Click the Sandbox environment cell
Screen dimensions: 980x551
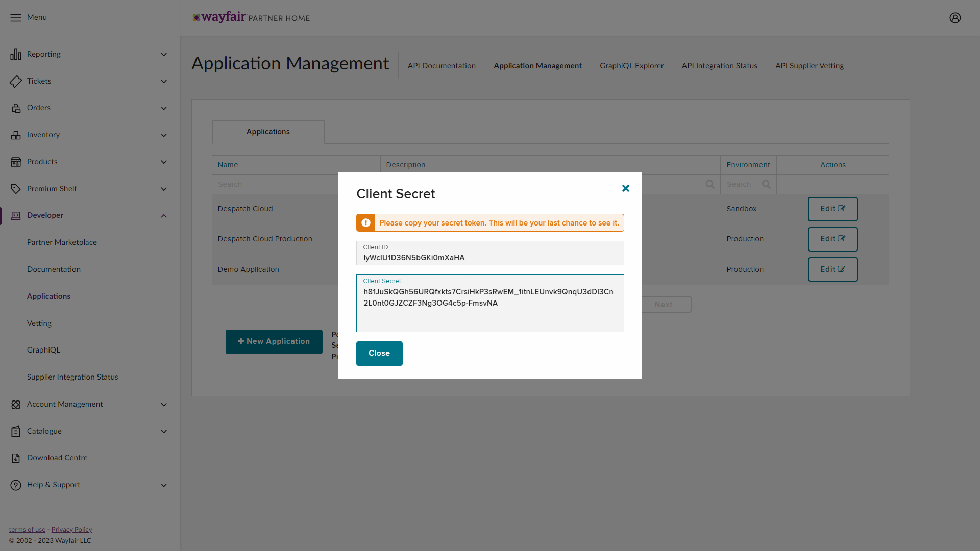741,209
